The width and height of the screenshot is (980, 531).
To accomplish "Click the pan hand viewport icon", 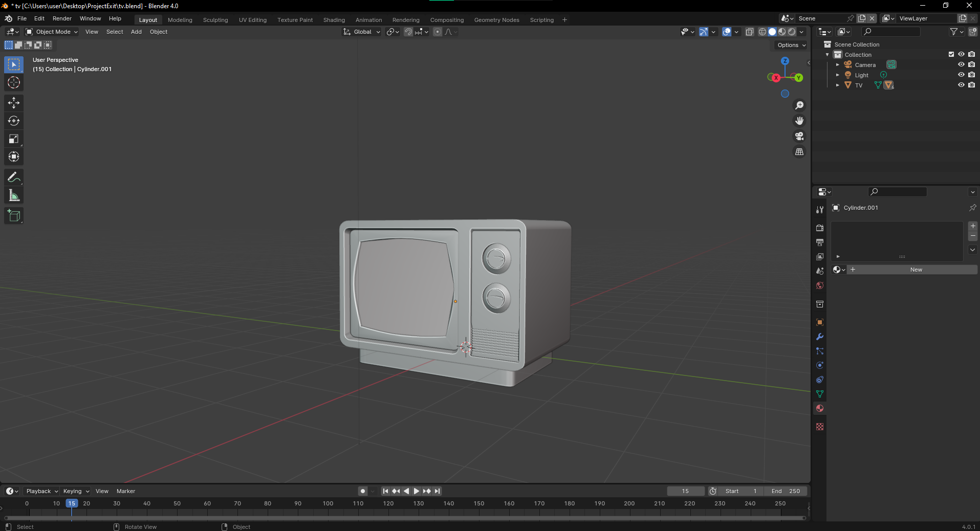I will [x=799, y=121].
